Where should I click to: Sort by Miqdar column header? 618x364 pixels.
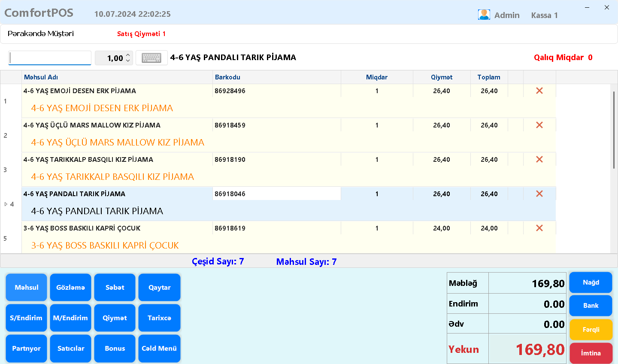(377, 77)
